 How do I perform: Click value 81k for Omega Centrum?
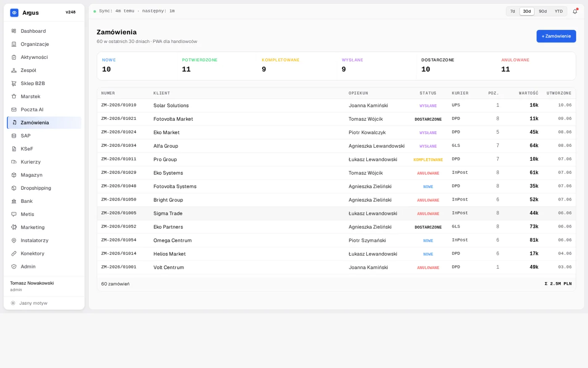point(534,240)
